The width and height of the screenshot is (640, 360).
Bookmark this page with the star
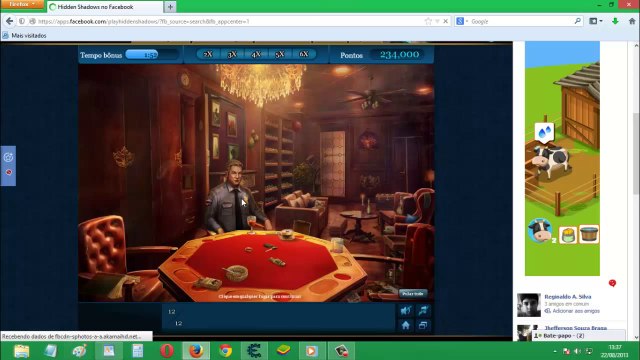tap(428, 21)
